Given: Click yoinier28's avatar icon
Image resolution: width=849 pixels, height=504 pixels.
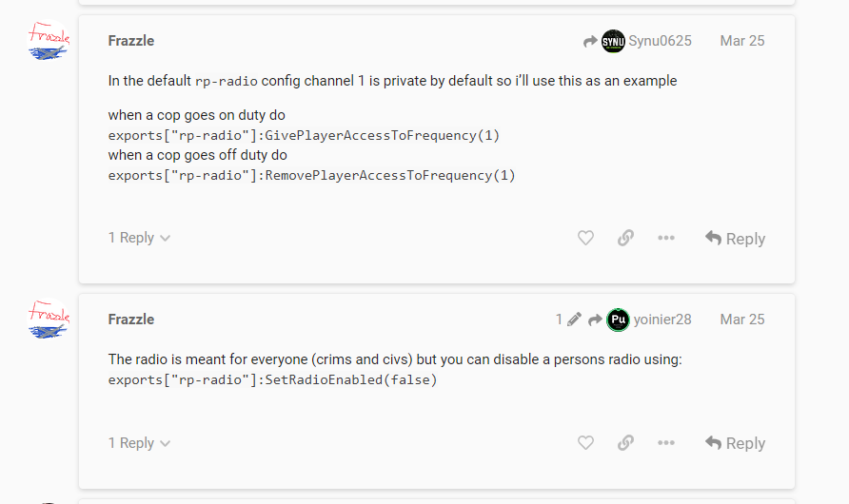Looking at the screenshot, I should (x=618, y=320).
